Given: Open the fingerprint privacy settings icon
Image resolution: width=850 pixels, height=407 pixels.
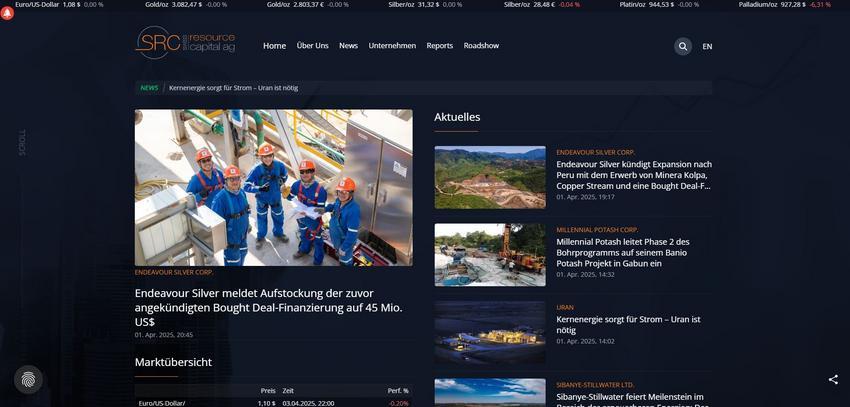Looking at the screenshot, I should click(28, 379).
